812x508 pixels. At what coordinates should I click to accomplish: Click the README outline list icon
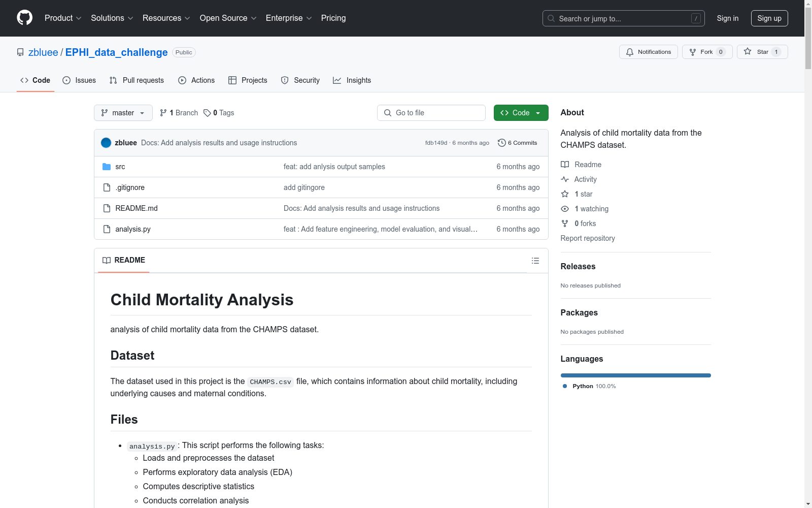[x=535, y=261]
